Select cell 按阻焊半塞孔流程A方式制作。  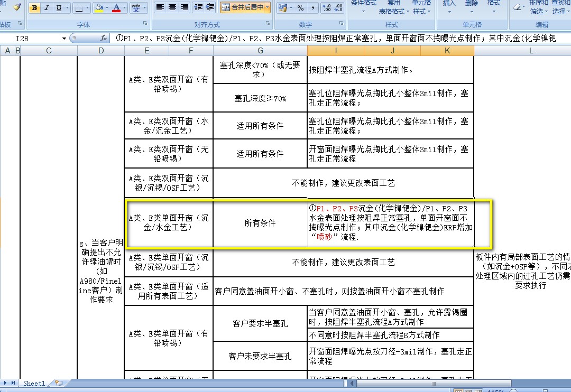pos(390,70)
